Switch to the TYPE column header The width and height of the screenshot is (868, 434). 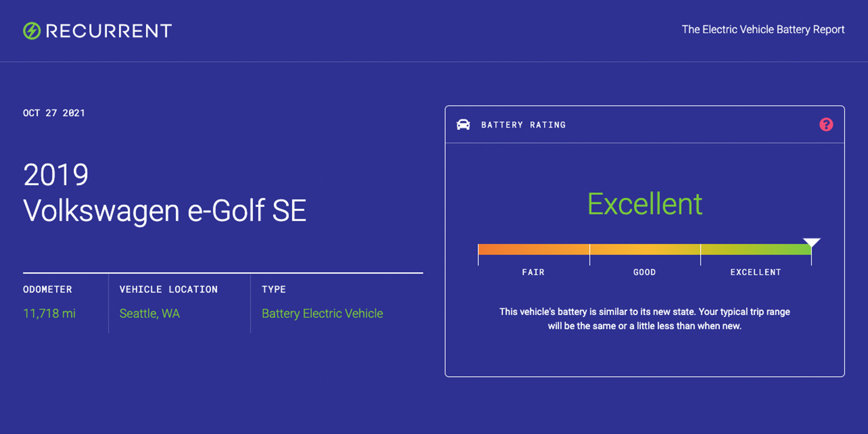(273, 289)
